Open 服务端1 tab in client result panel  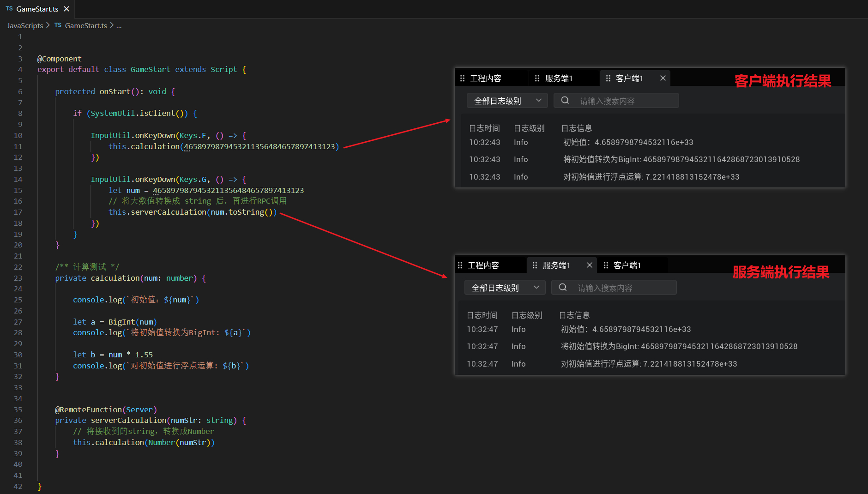[559, 78]
